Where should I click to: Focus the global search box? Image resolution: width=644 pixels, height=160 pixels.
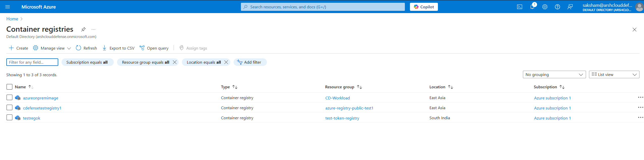click(323, 7)
